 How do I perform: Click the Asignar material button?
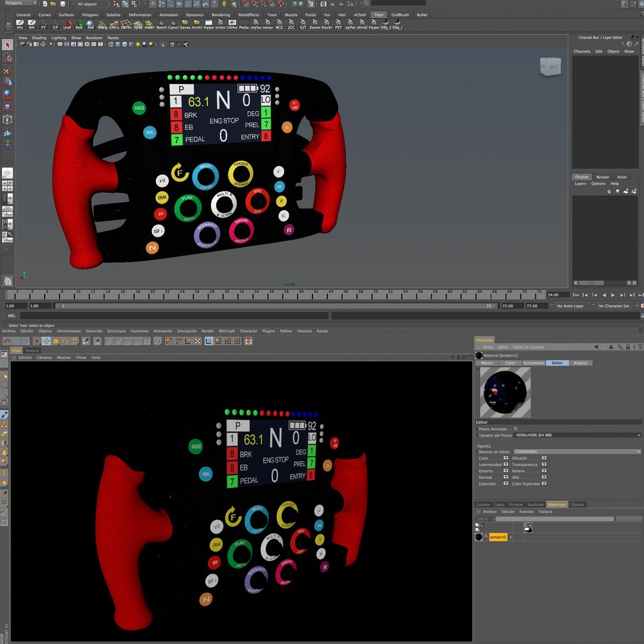[580, 363]
